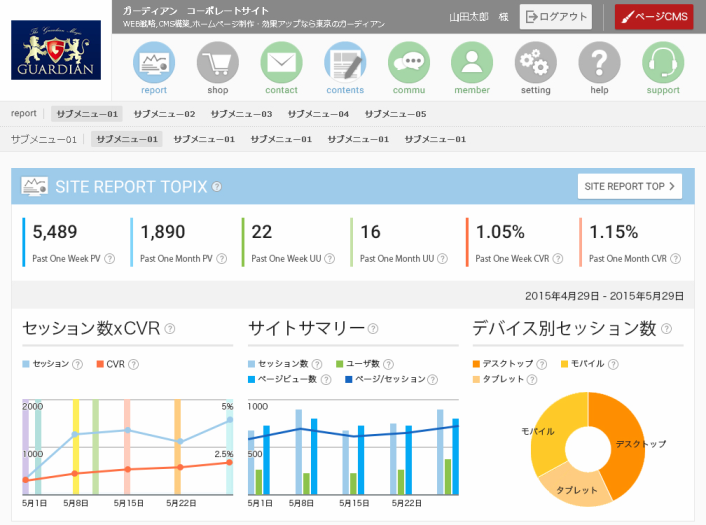The width and height of the screenshot is (706, 525).
Task: Open the member person icon
Action: pos(472,63)
